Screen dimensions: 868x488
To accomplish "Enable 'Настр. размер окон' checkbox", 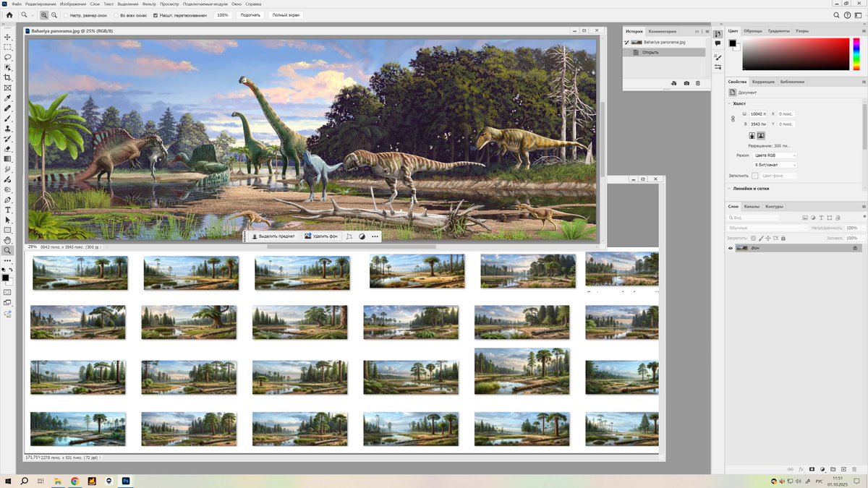I will (65, 15).
